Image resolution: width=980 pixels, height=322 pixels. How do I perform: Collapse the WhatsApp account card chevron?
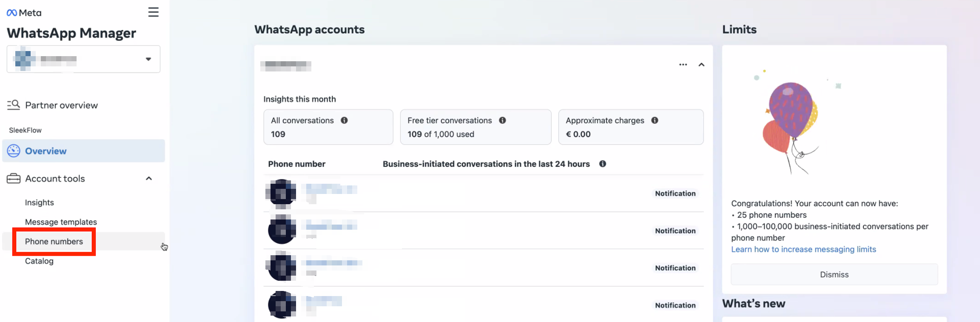(x=701, y=65)
